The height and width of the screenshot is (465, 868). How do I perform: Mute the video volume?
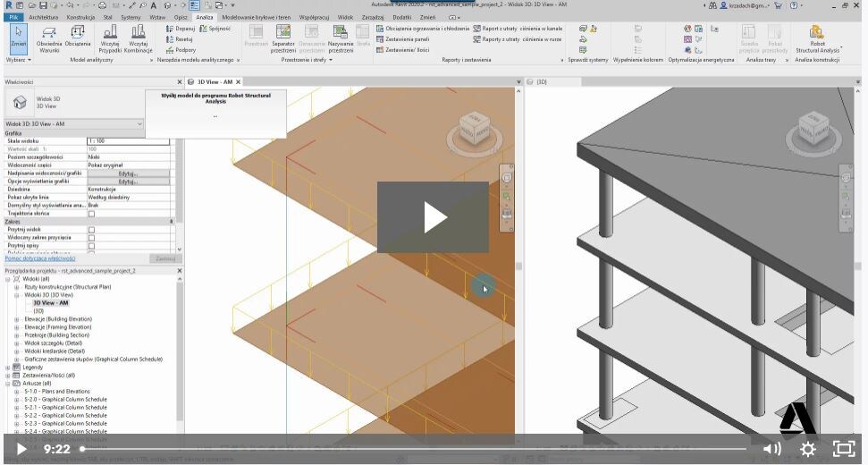(x=771, y=449)
